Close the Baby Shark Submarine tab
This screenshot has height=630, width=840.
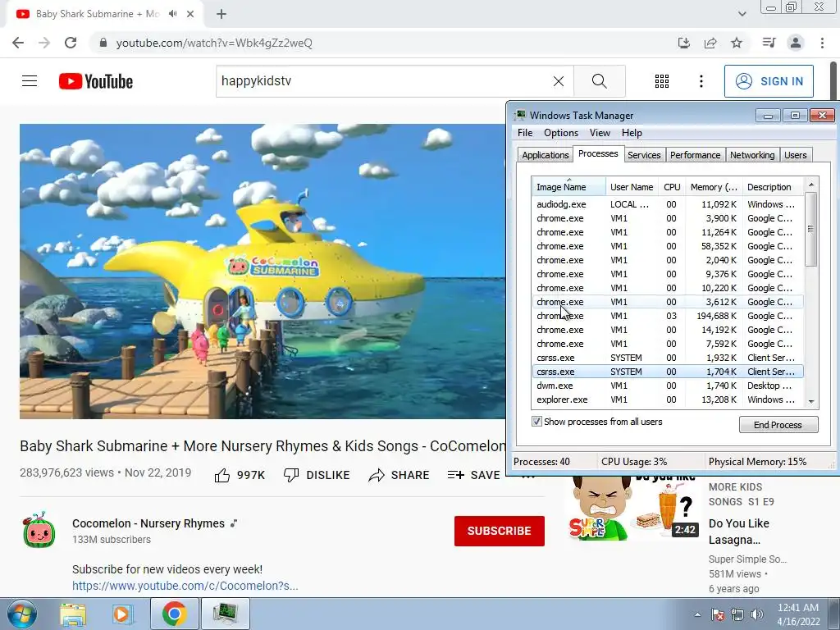coord(190,14)
